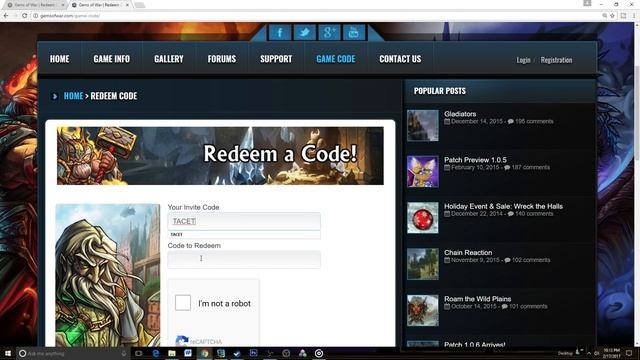640x360 pixels.
Task: Click the Holiday Event red ornament thumbnail
Action: tap(423, 218)
